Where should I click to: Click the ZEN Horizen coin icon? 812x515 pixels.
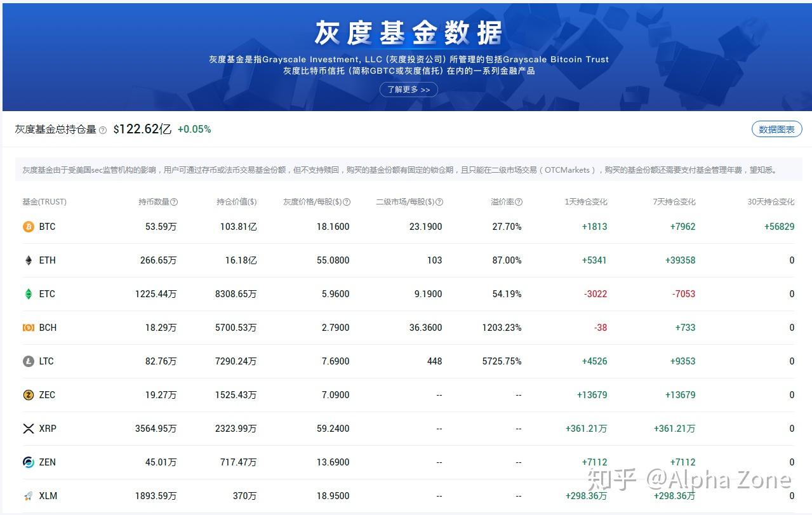pos(28,462)
